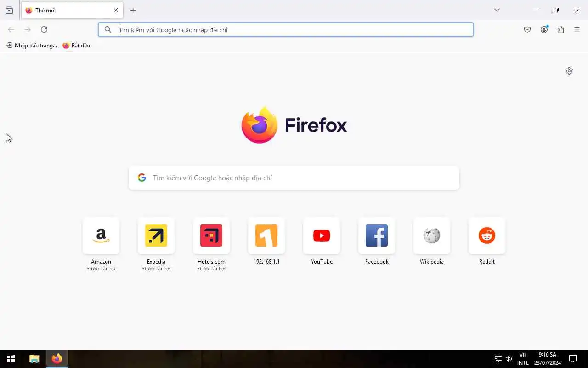Open the volume speaker tray icon
588x368 pixels.
[x=509, y=359]
